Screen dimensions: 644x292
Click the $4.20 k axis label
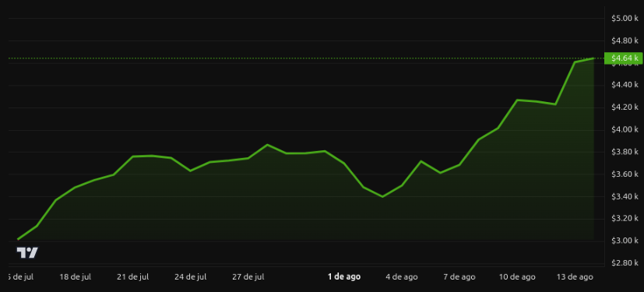pos(625,107)
